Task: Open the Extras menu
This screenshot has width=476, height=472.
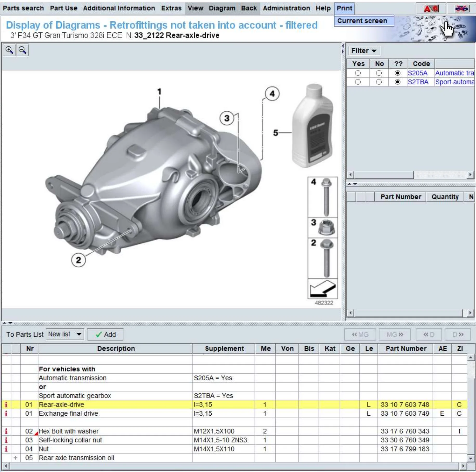Action: coord(171,8)
